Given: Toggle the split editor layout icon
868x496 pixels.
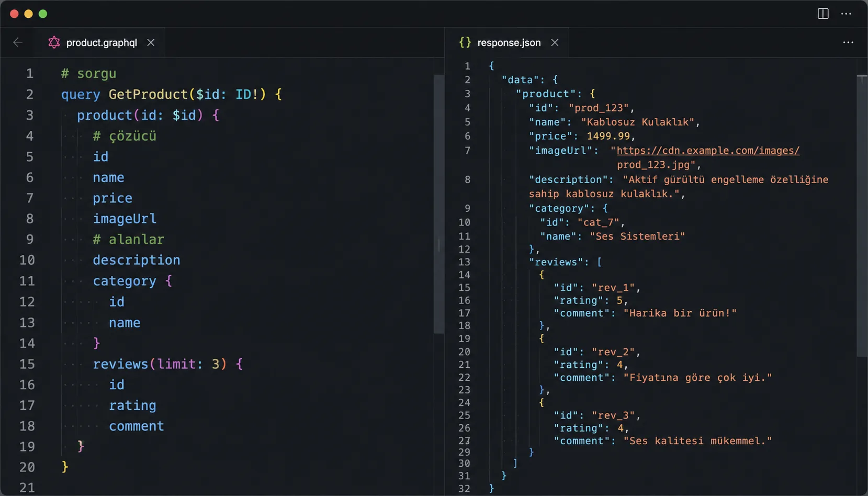Looking at the screenshot, I should click(x=823, y=14).
